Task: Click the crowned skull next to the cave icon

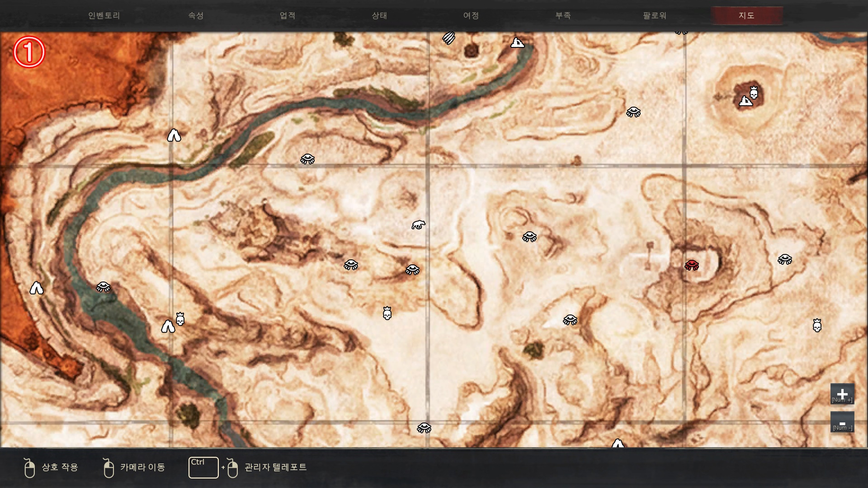Action: click(x=180, y=319)
